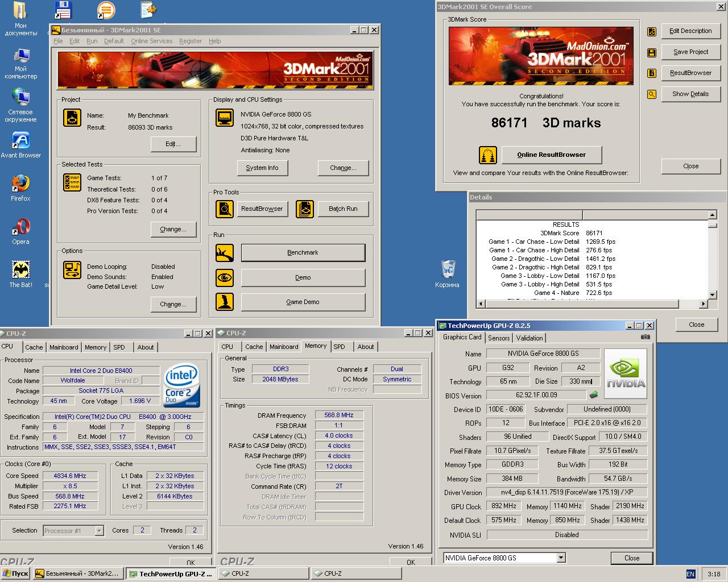Click the 3DMark2001 taskbar button
728x582 pixels.
pos(78,574)
